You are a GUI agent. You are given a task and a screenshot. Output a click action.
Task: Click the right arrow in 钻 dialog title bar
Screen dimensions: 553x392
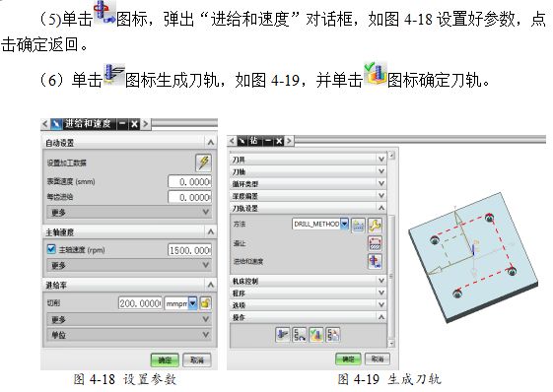(x=289, y=141)
